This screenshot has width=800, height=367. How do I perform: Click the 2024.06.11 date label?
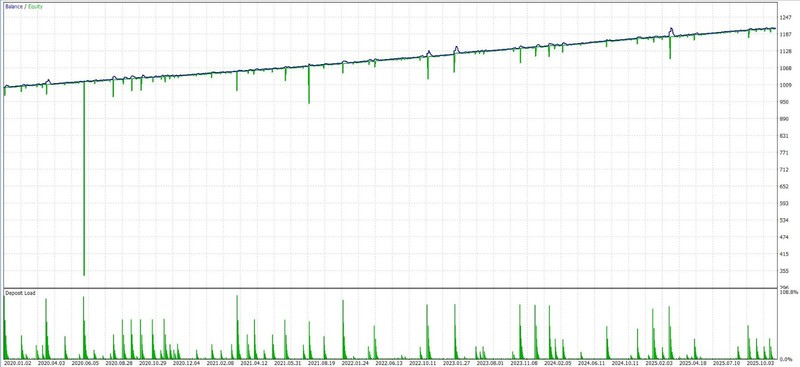click(591, 363)
